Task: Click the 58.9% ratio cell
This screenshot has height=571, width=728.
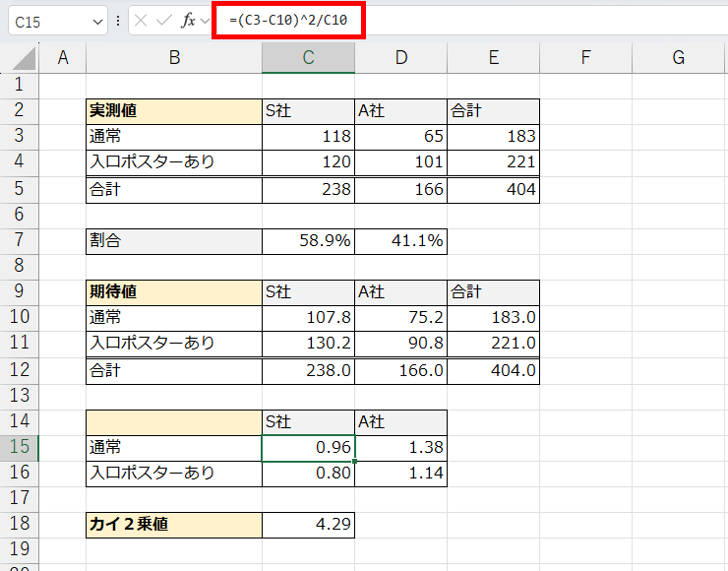Action: click(308, 240)
